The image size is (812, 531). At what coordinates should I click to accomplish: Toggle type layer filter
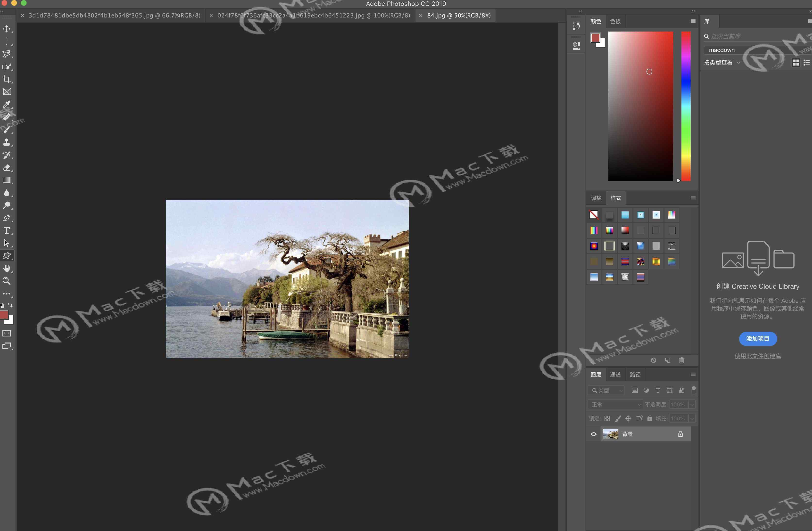(658, 391)
